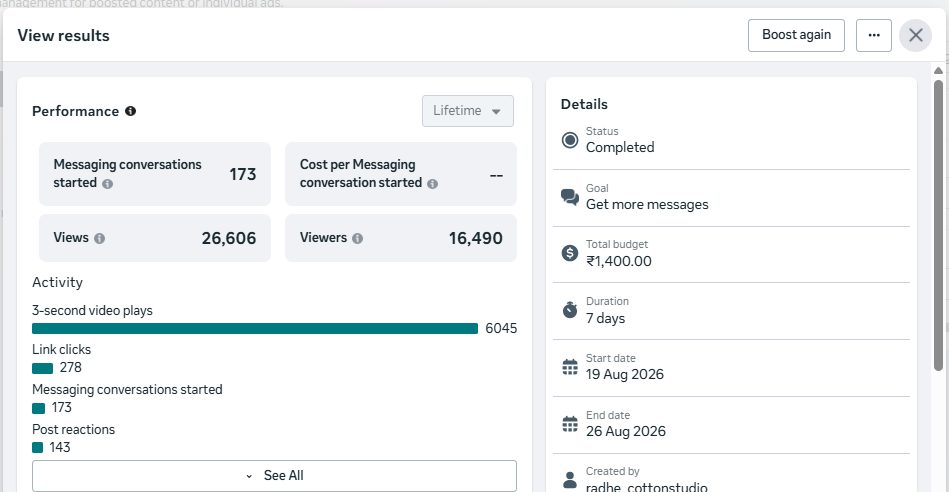Click the Messaging conversations started activity bar

(39, 408)
